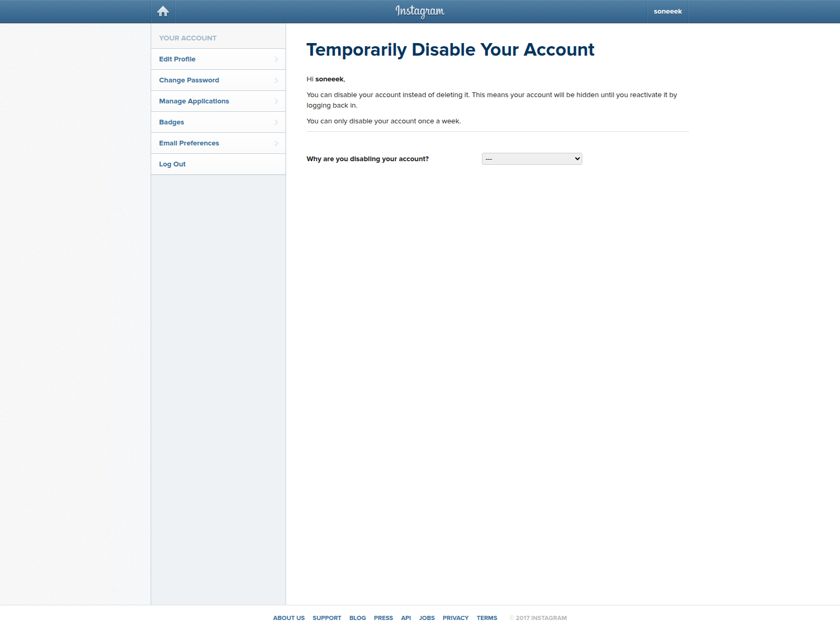Open the Terms footer link
Viewport: 840px width, 630px height.
pyautogui.click(x=487, y=618)
